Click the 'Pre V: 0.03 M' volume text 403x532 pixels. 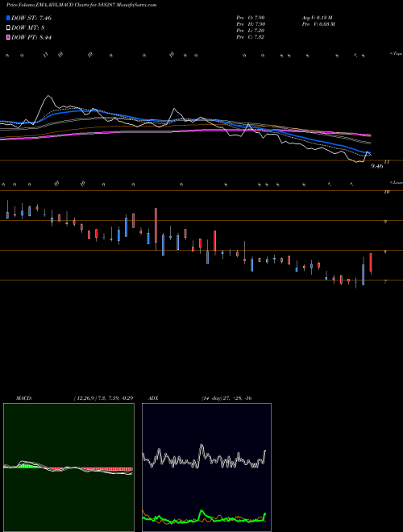319,24
